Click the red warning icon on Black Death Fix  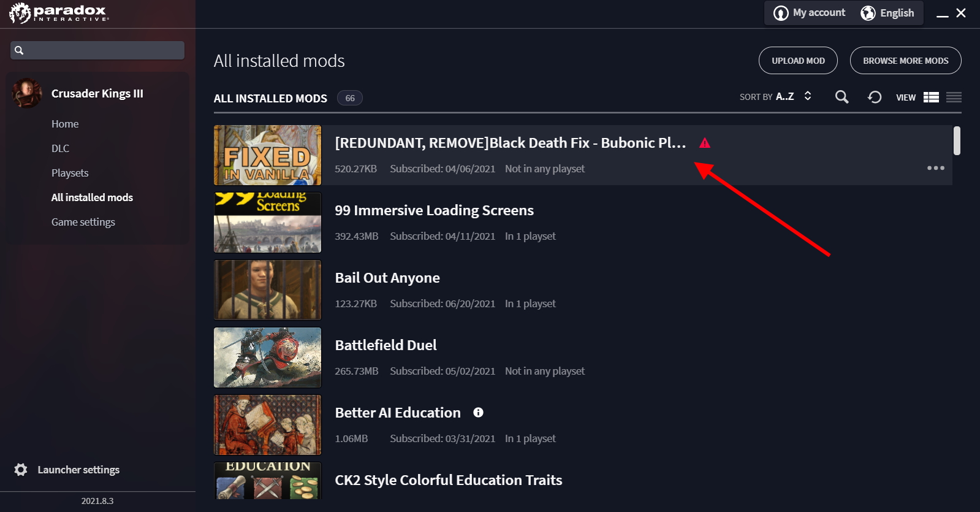point(705,143)
